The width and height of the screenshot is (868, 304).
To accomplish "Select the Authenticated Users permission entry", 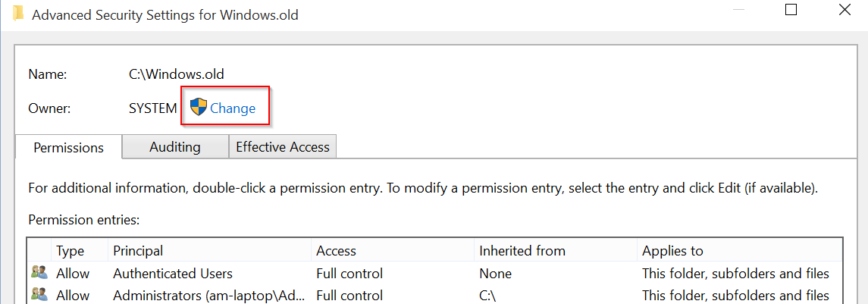I will point(173,274).
